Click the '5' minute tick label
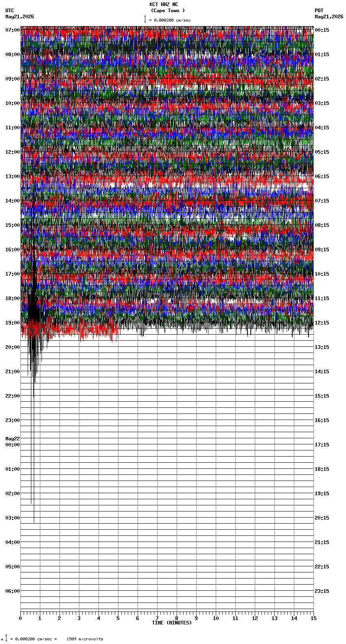This screenshot has height=644, width=346. pyautogui.click(x=118, y=618)
